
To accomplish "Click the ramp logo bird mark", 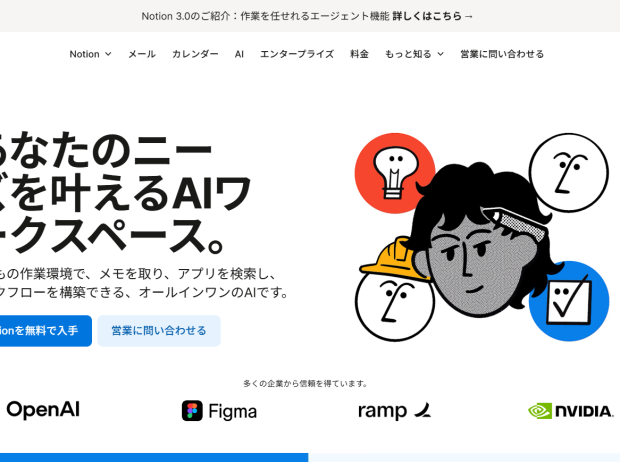I will 423,410.
